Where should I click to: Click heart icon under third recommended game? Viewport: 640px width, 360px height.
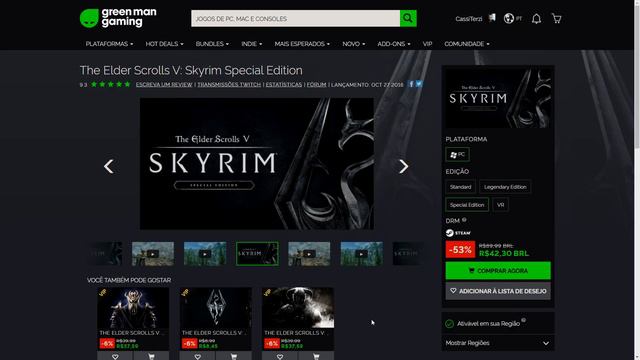(280, 356)
